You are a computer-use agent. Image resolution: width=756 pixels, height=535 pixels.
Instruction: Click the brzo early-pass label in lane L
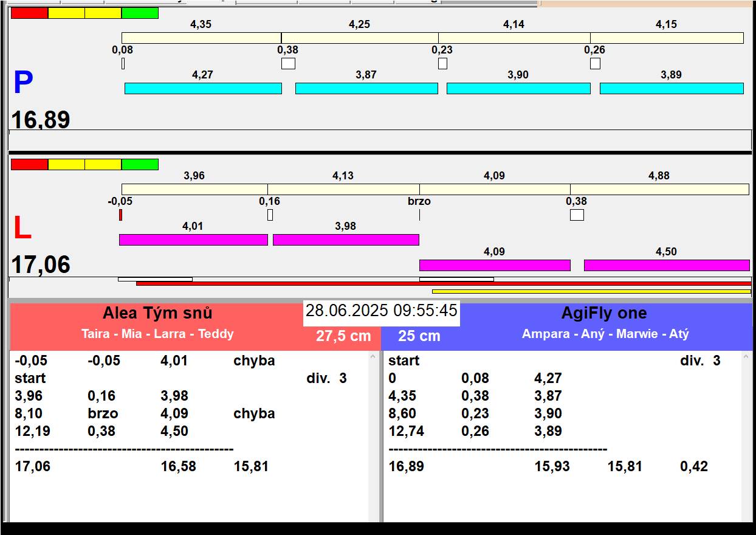419,201
